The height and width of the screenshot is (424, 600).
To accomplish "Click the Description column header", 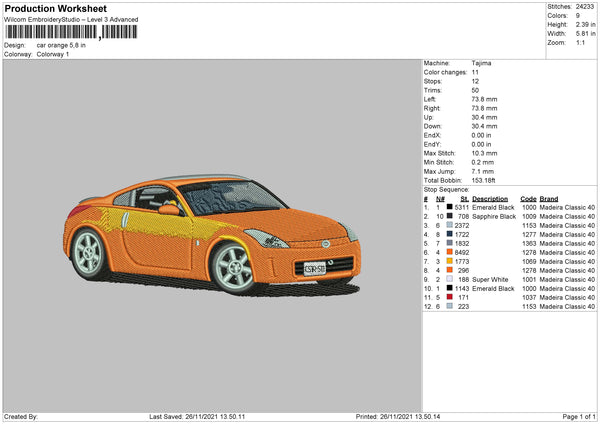I will (x=491, y=198).
